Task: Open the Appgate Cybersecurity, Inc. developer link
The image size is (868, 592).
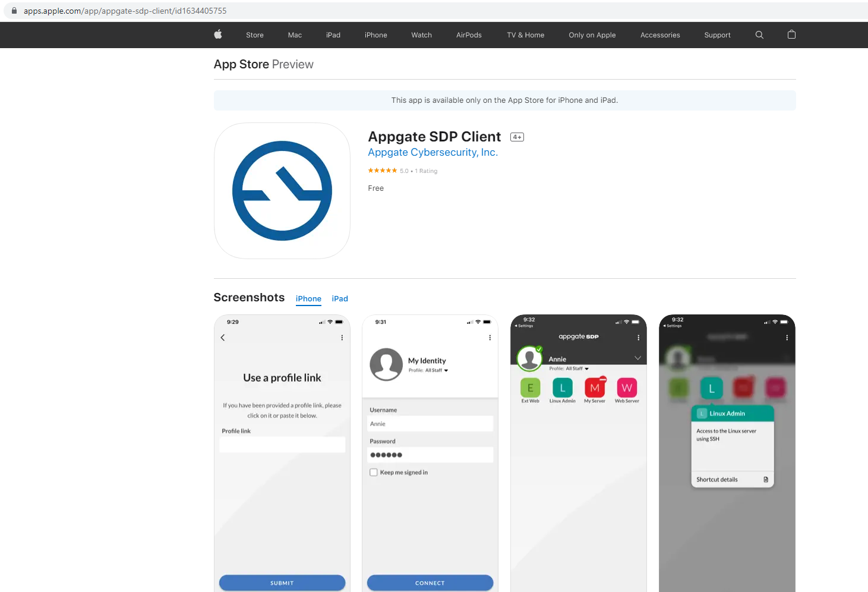Action: tap(433, 152)
